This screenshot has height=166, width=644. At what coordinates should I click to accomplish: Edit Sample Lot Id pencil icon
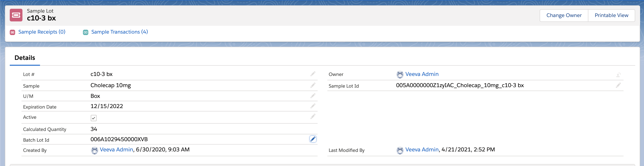coord(618,85)
